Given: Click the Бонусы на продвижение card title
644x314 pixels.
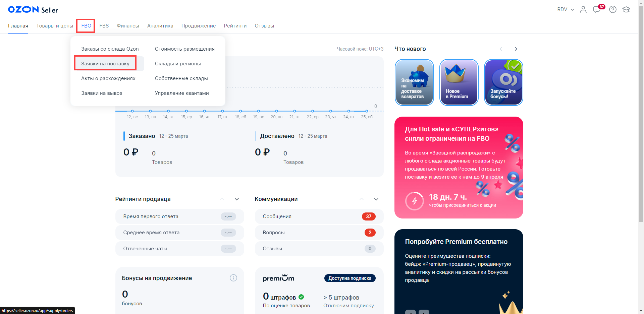Looking at the screenshot, I should (157, 278).
